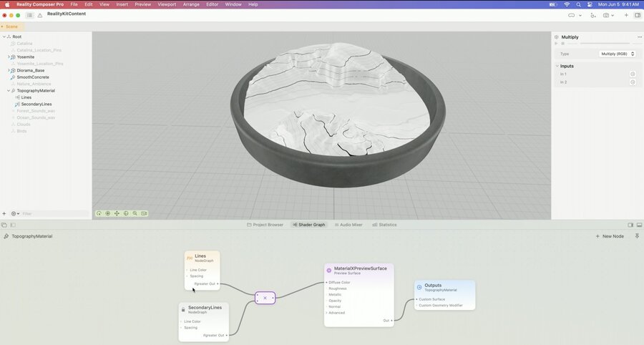This screenshot has width=644, height=345.
Task: Select the Shader Graph tab
Action: 309,225
